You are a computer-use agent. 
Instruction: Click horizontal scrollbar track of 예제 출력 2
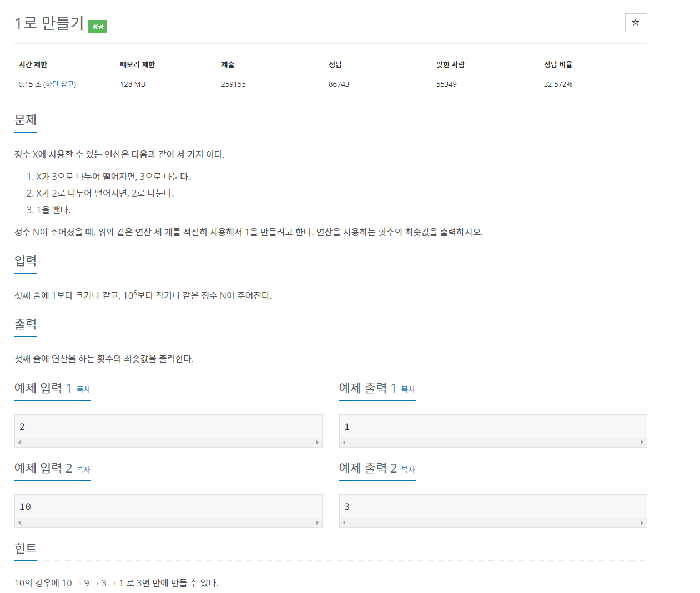[493, 522]
